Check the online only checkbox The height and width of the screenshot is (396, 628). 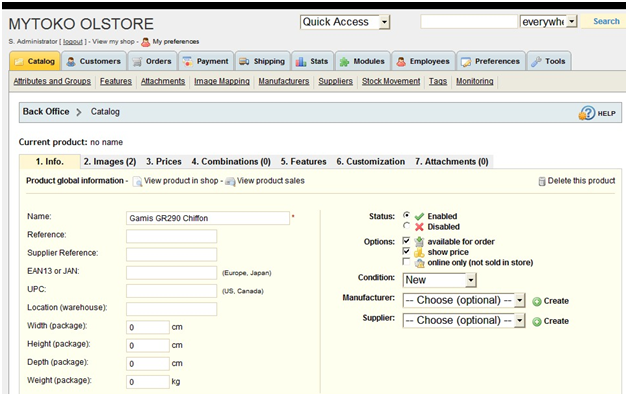pos(406,261)
